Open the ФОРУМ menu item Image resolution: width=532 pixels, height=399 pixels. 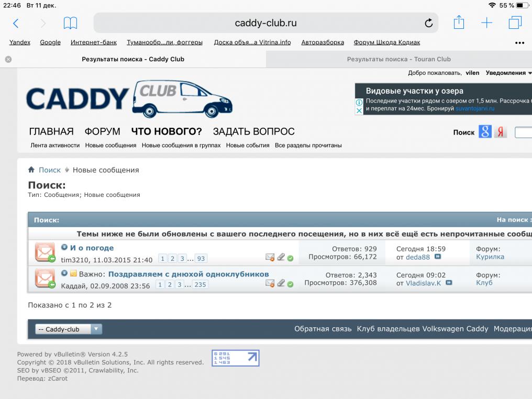pyautogui.click(x=103, y=131)
